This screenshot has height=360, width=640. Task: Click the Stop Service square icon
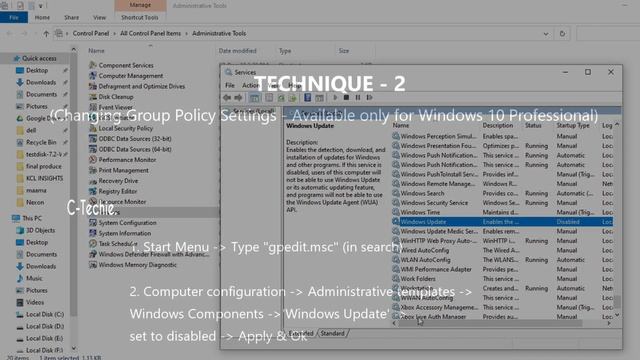pyautogui.click(x=346, y=98)
